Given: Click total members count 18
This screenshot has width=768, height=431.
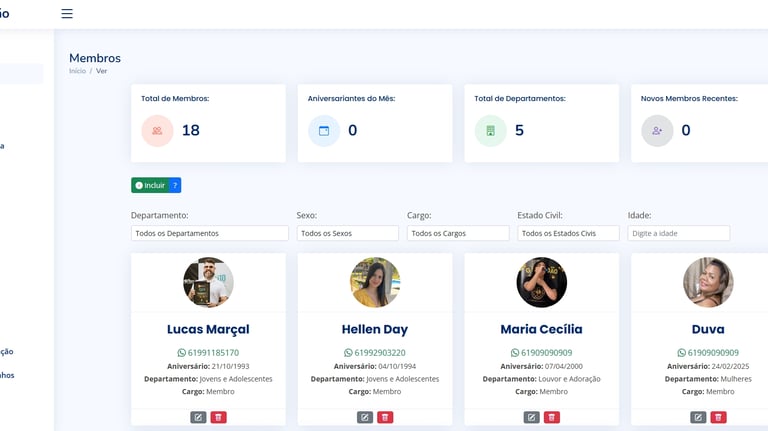Looking at the screenshot, I should (191, 130).
